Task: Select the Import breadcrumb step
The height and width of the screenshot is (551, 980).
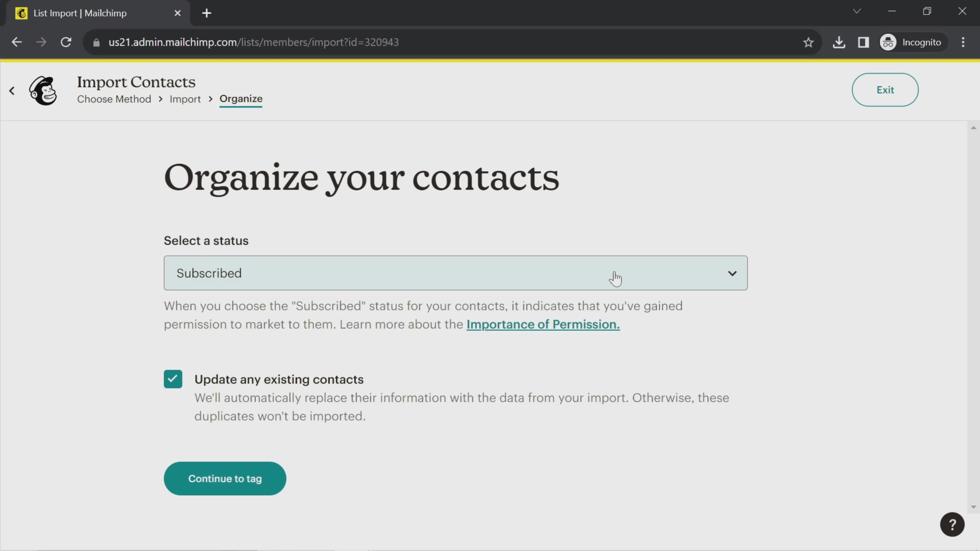Action: 185,99
